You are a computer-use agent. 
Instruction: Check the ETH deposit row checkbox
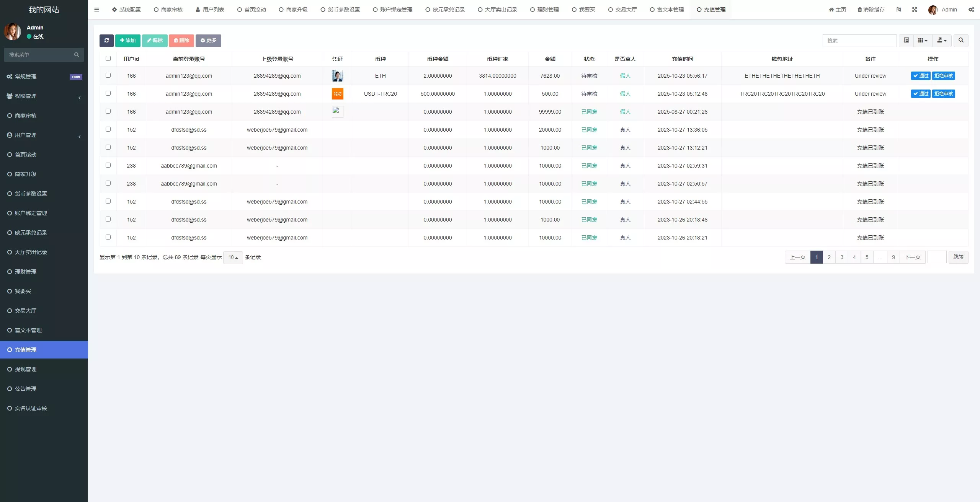tap(108, 75)
